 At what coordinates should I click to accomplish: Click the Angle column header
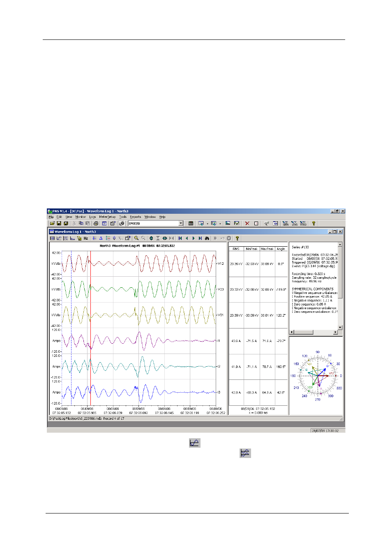tap(281, 249)
